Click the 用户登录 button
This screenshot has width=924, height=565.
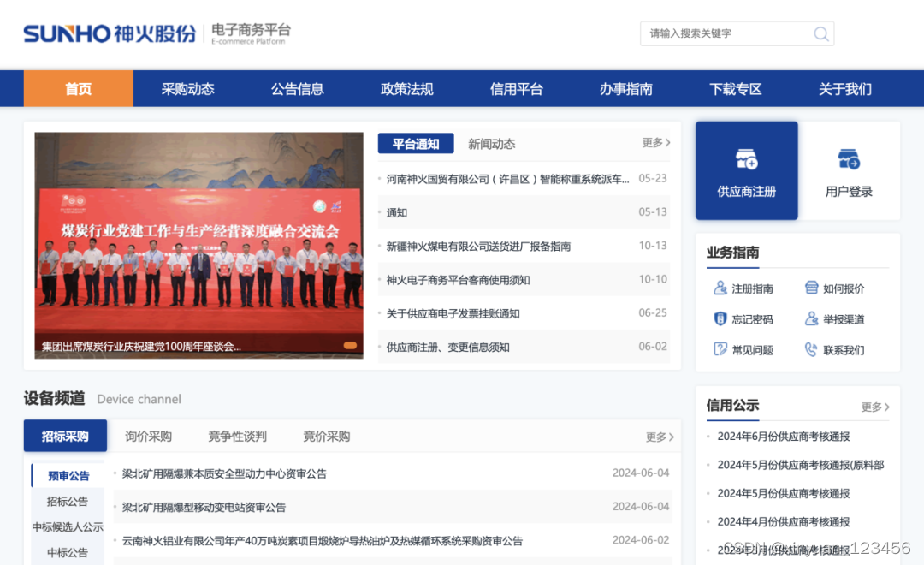coord(850,170)
